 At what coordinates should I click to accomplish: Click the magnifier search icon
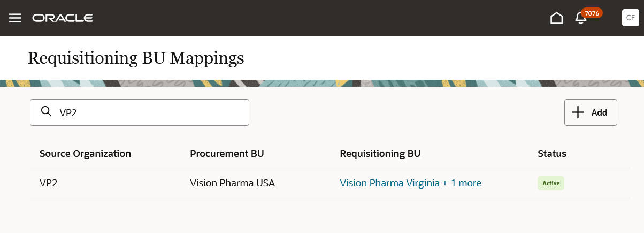pos(47,112)
